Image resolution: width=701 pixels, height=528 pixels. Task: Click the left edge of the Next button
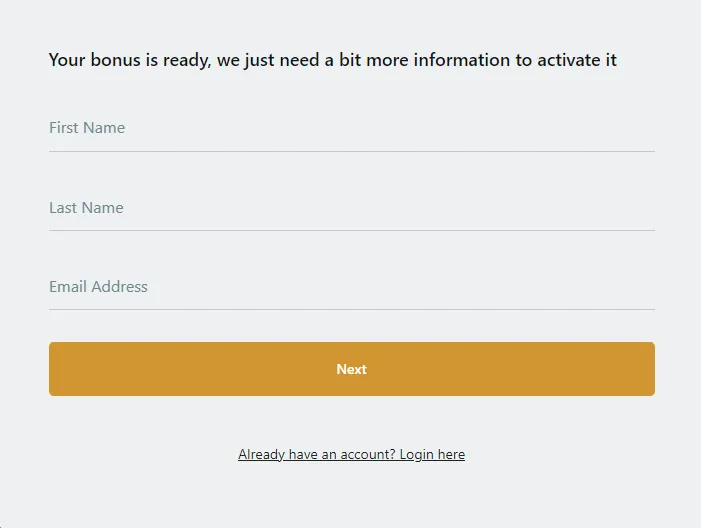click(54, 369)
